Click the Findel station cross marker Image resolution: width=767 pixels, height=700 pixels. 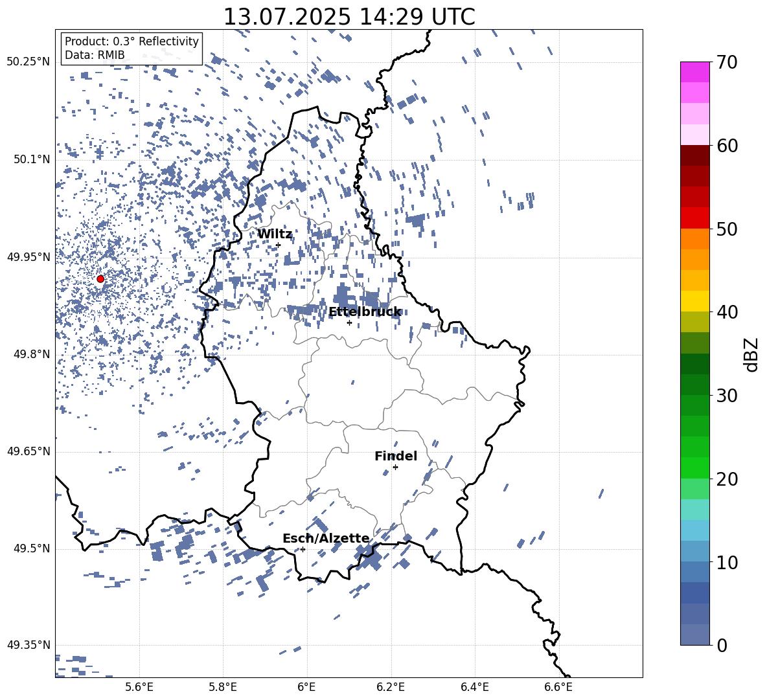[x=395, y=468]
